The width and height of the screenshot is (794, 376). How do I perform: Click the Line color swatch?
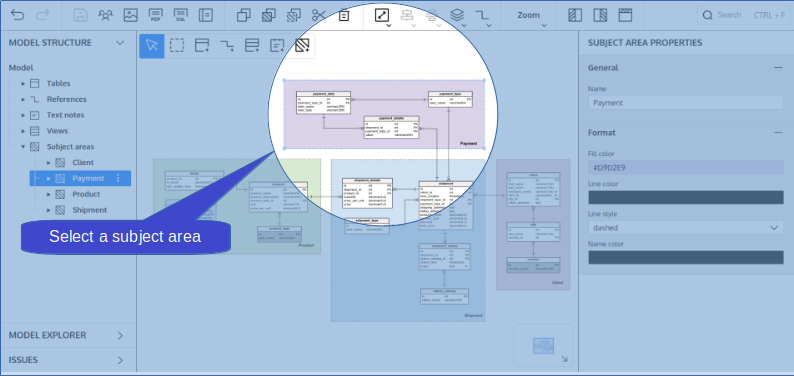point(686,197)
